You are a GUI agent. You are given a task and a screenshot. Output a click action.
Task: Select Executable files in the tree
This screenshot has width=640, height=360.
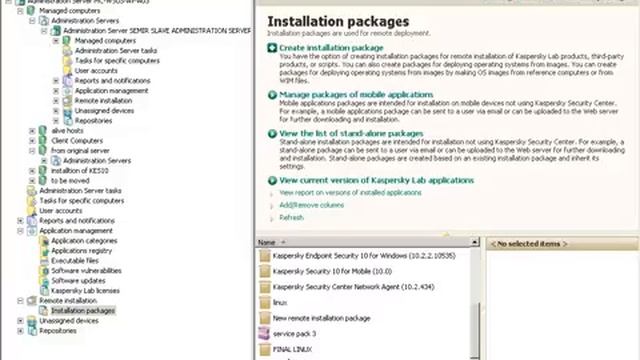[x=75, y=260]
